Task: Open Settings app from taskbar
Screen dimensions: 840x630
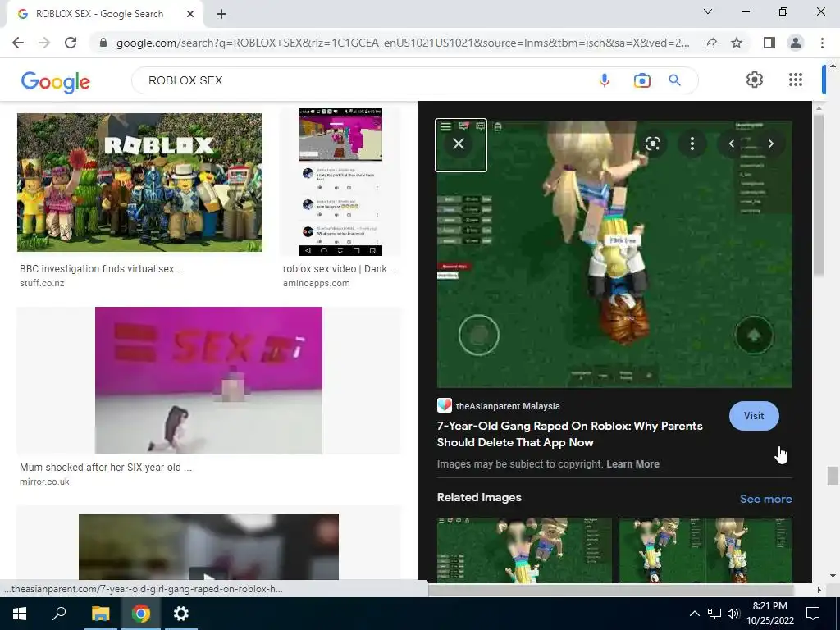Action: pyautogui.click(x=181, y=614)
